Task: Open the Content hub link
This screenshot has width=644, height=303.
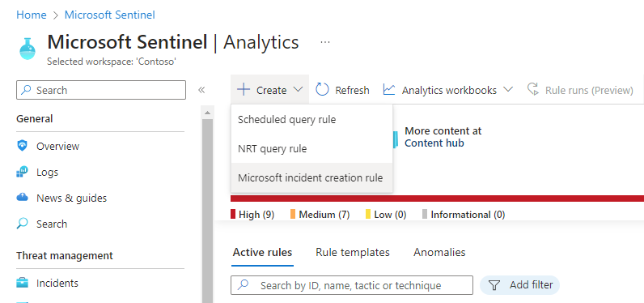Action: [x=434, y=143]
